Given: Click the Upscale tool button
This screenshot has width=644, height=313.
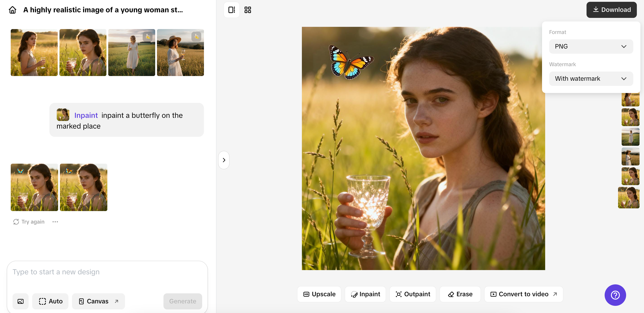Looking at the screenshot, I should [319, 294].
